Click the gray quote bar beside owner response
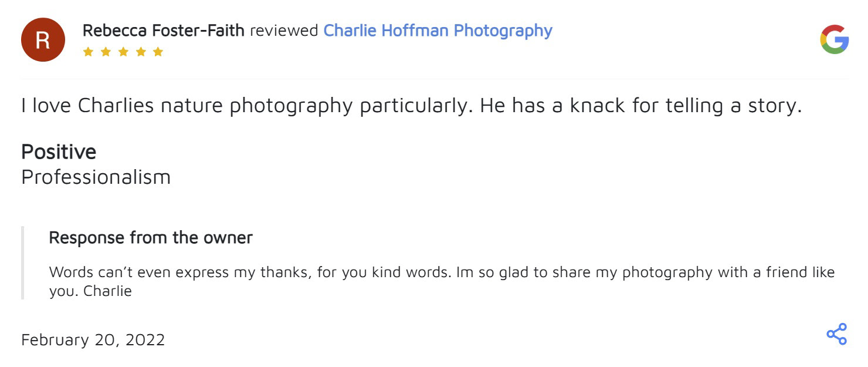Image resolution: width=868 pixels, height=367 pixels. [x=23, y=262]
